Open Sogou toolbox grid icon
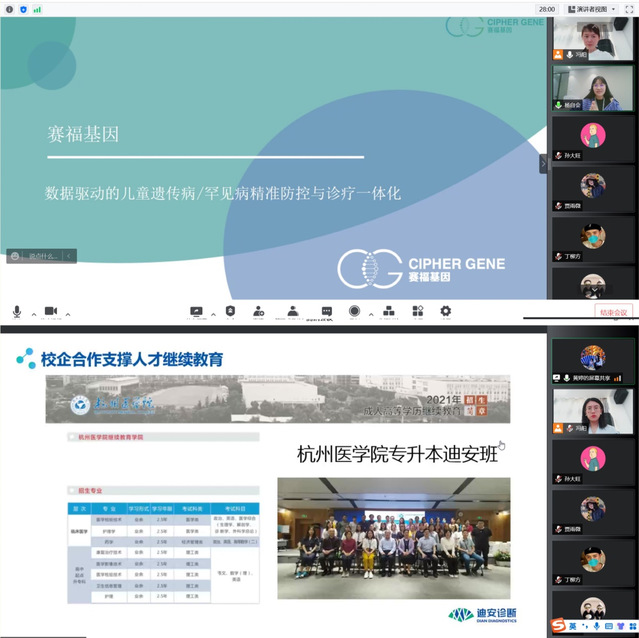The width and height of the screenshot is (639, 638). 633,626
